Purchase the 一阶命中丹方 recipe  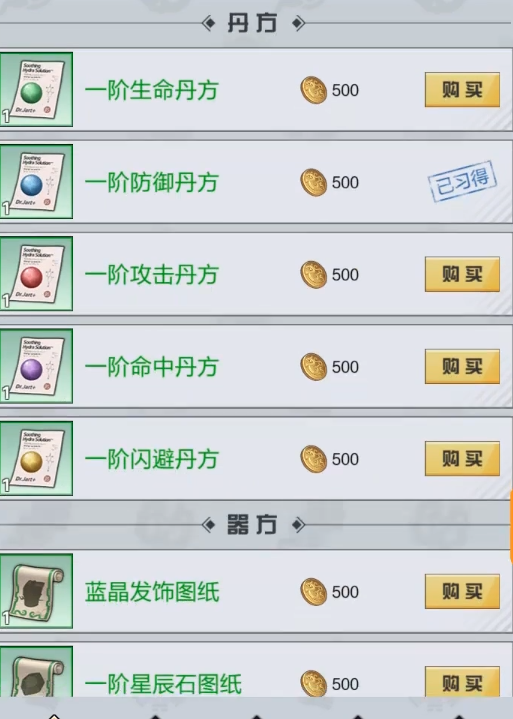(x=462, y=366)
